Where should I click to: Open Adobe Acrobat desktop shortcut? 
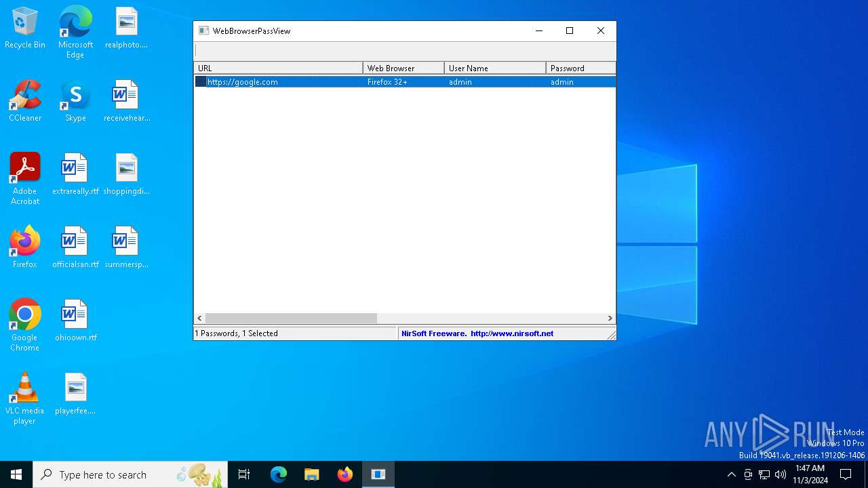pos(25,178)
